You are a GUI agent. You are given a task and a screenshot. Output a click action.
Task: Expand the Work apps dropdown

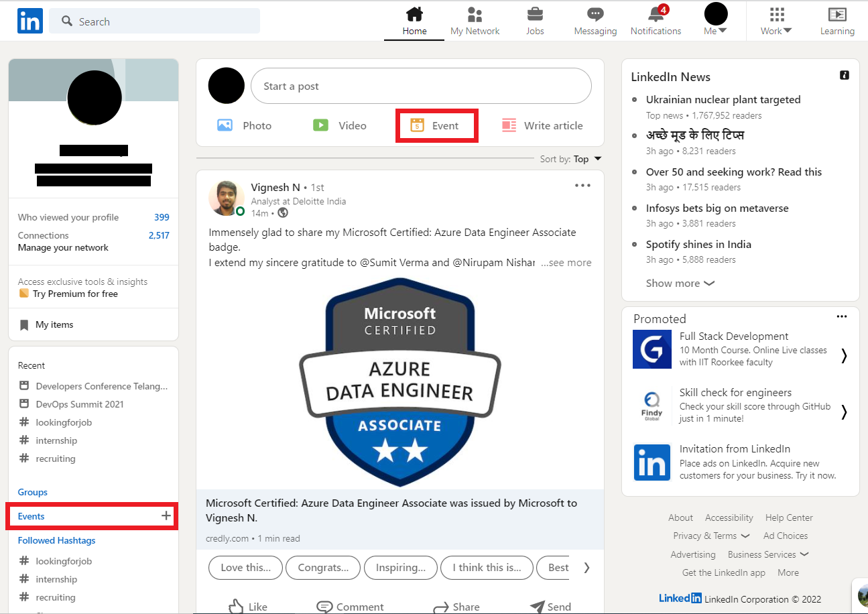(x=776, y=21)
